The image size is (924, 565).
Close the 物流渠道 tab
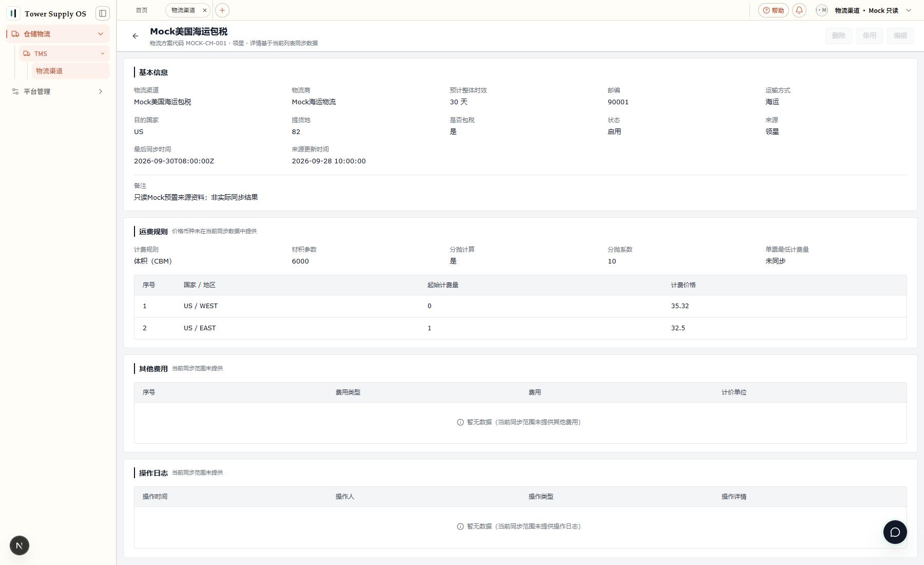(x=205, y=10)
